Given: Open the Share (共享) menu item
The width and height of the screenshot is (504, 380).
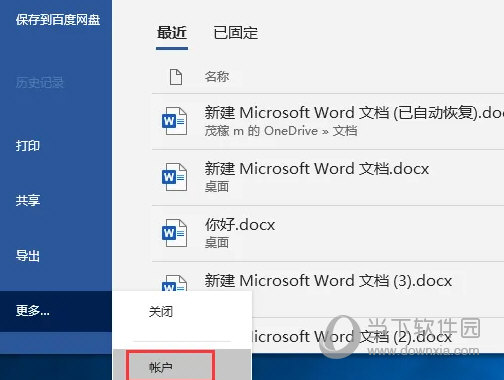Looking at the screenshot, I should point(28,200).
